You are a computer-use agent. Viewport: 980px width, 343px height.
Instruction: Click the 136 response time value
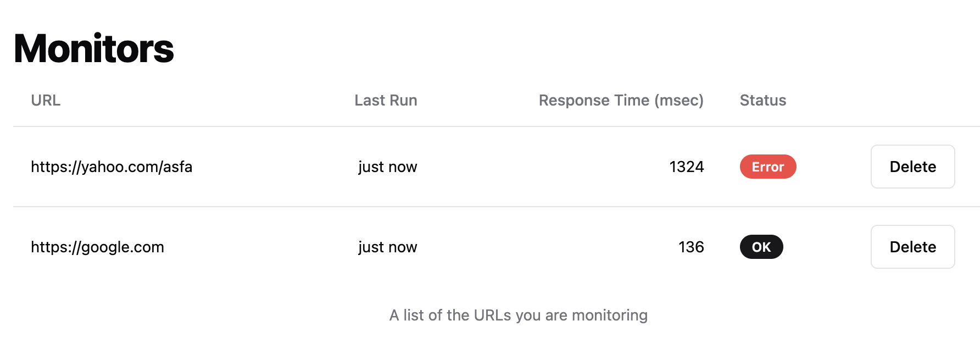point(691,247)
